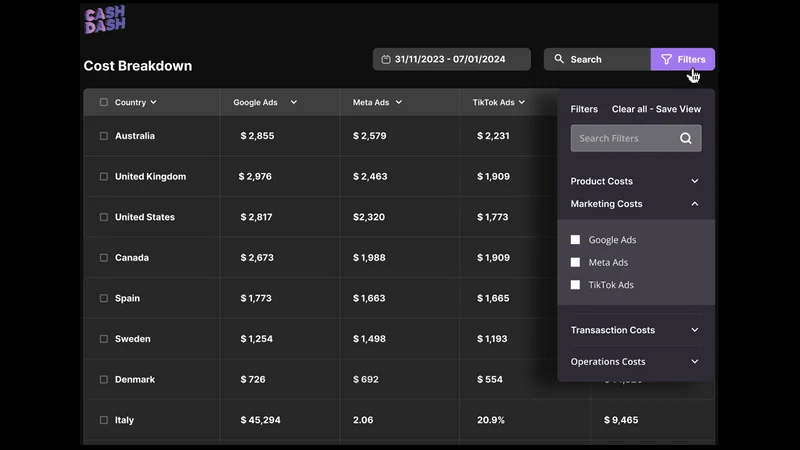Viewport: 800px width, 450px height.
Task: Click the $ 726 Google Ads value
Action: click(253, 380)
